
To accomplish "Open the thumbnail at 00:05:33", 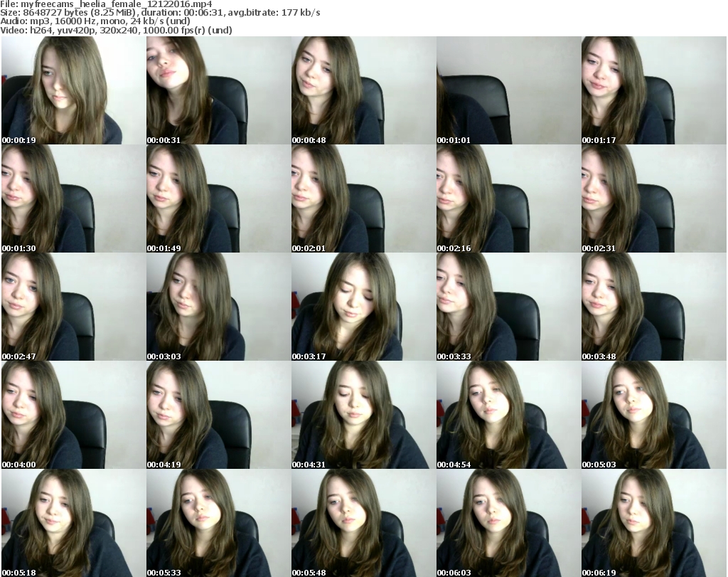I will click(219, 523).
